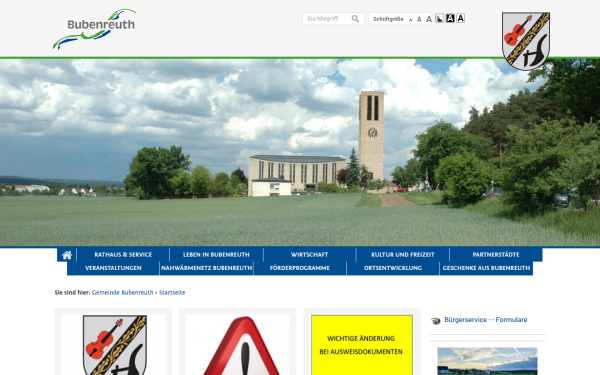Image resolution: width=600 pixels, height=375 pixels.
Task: Open the Förderprogramme menu
Action: [300, 268]
